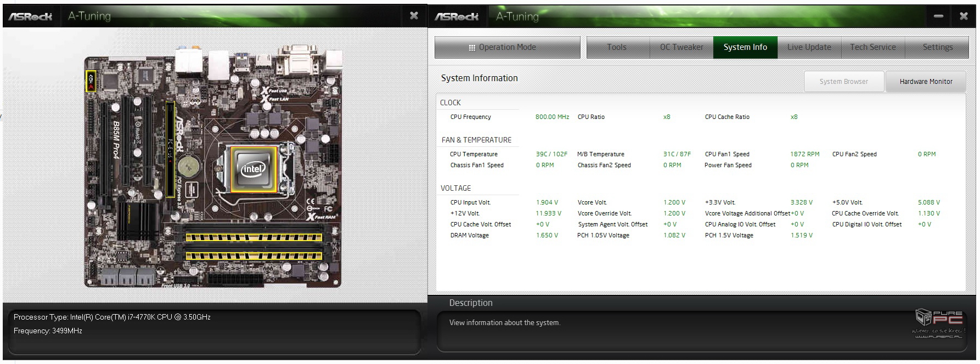Click the lower yellow DRAM slot
The image size is (980, 364).
click(x=254, y=256)
